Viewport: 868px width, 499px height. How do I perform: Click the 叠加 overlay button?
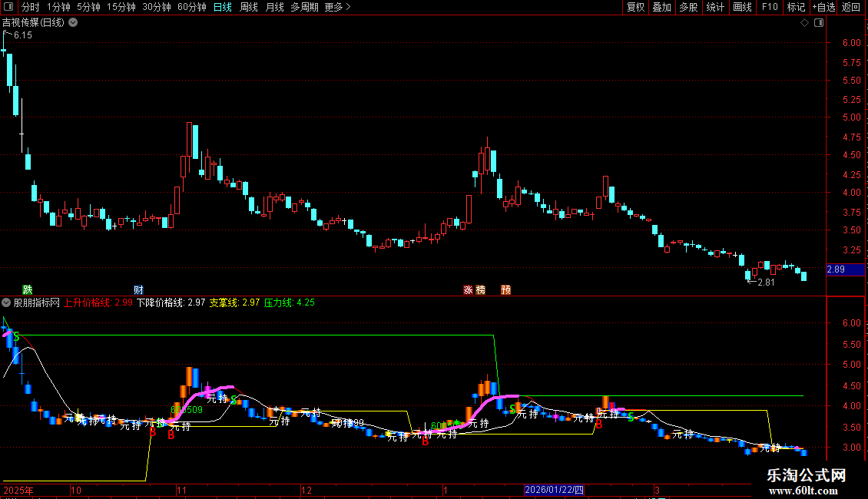661,7
